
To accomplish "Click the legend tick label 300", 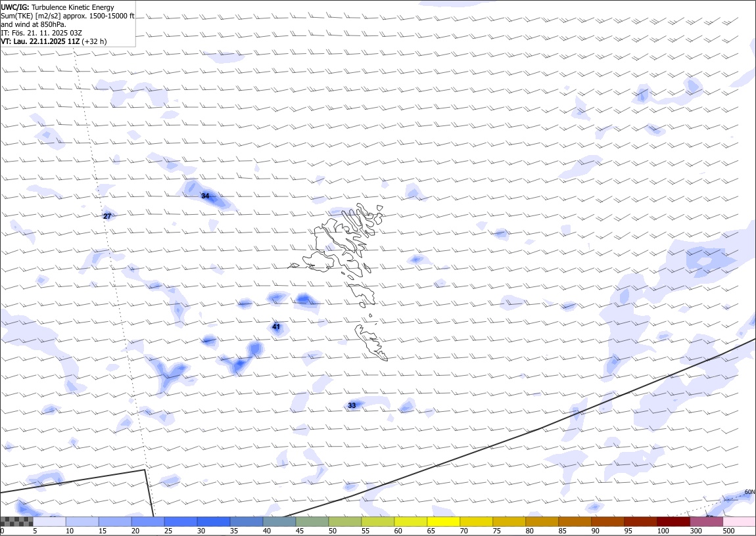I will 696,531.
